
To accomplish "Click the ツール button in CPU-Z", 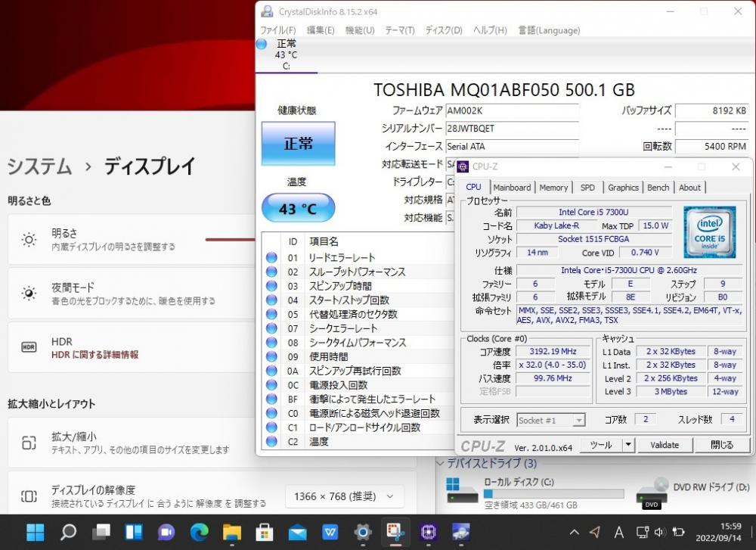I will 601,445.
